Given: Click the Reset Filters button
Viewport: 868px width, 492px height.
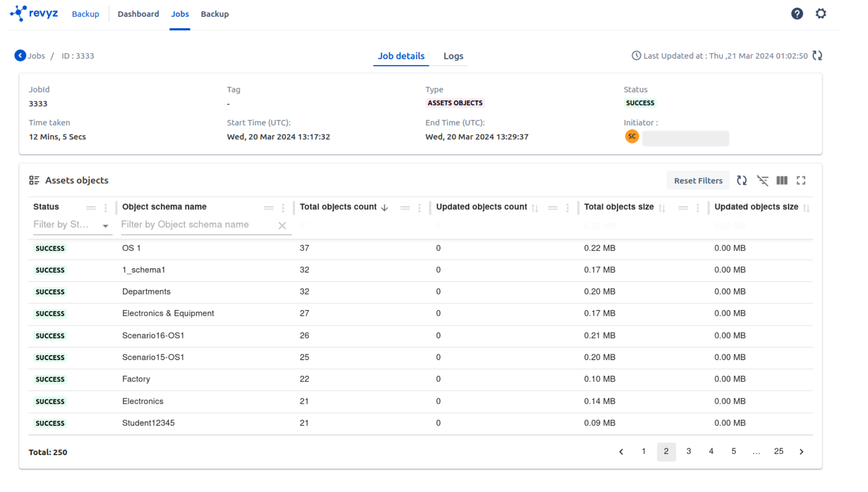Looking at the screenshot, I should click(698, 180).
